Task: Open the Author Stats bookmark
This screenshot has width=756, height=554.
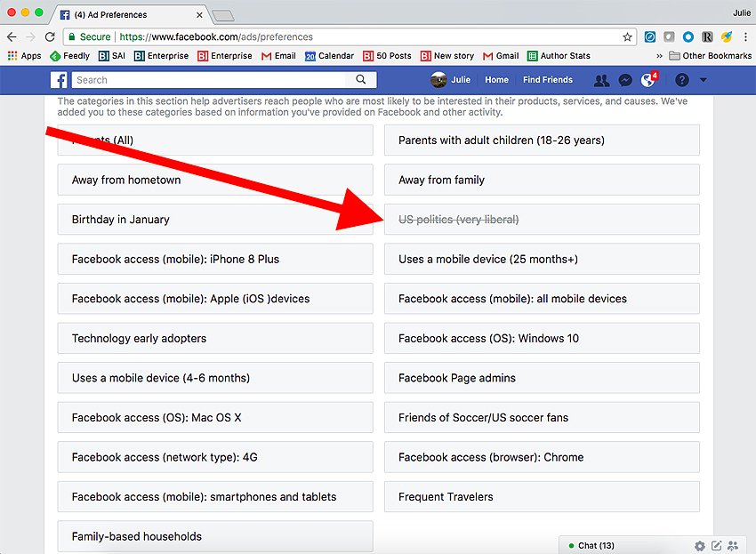Action: pos(559,56)
